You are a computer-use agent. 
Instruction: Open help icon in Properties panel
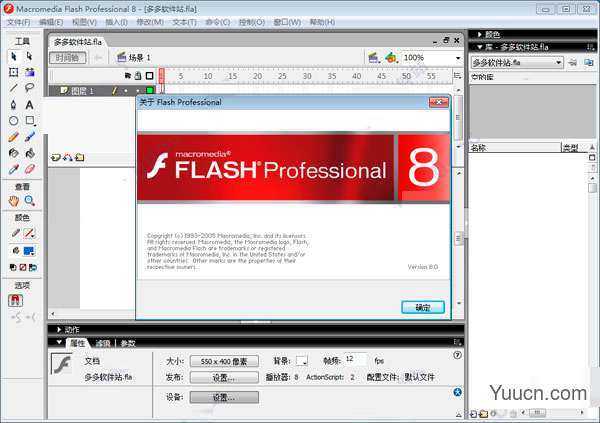coord(457,355)
